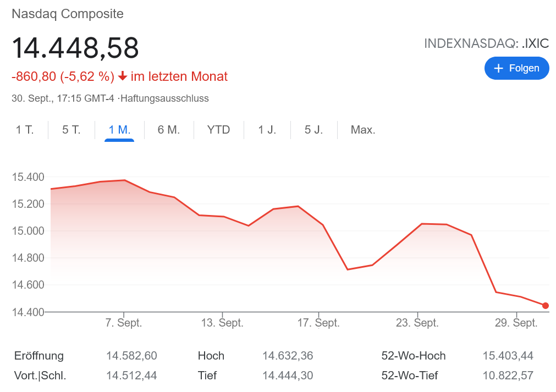Click the Eröffnung value 14.582,60
The height and width of the screenshot is (392, 556).
(x=131, y=356)
